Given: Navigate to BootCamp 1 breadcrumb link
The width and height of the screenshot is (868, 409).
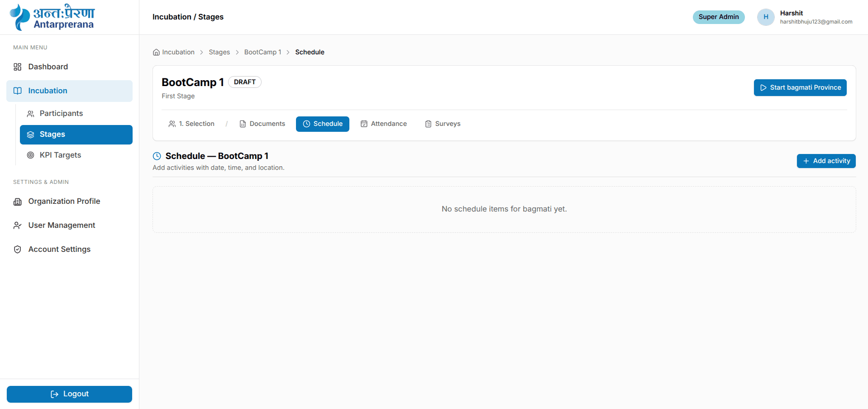Looking at the screenshot, I should pos(262,52).
